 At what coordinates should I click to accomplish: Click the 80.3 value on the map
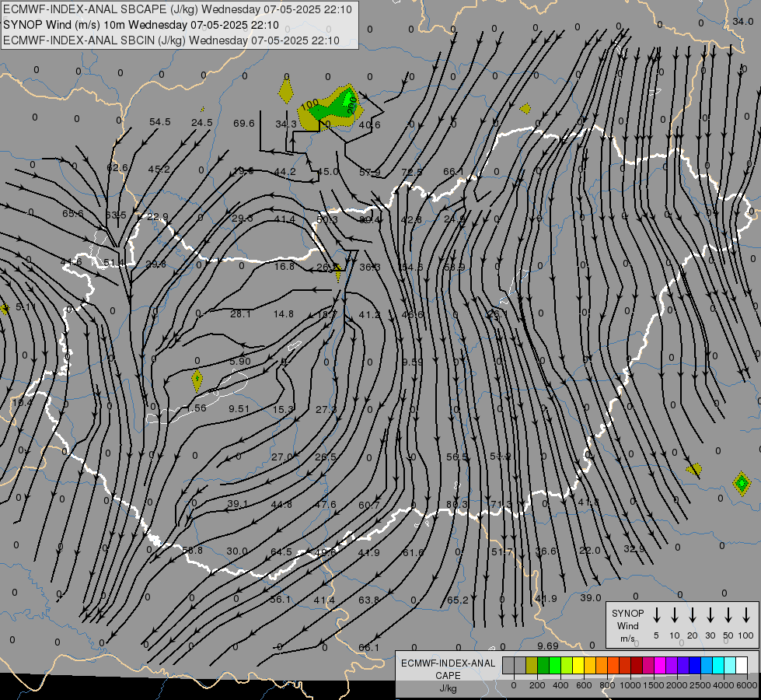(x=456, y=504)
